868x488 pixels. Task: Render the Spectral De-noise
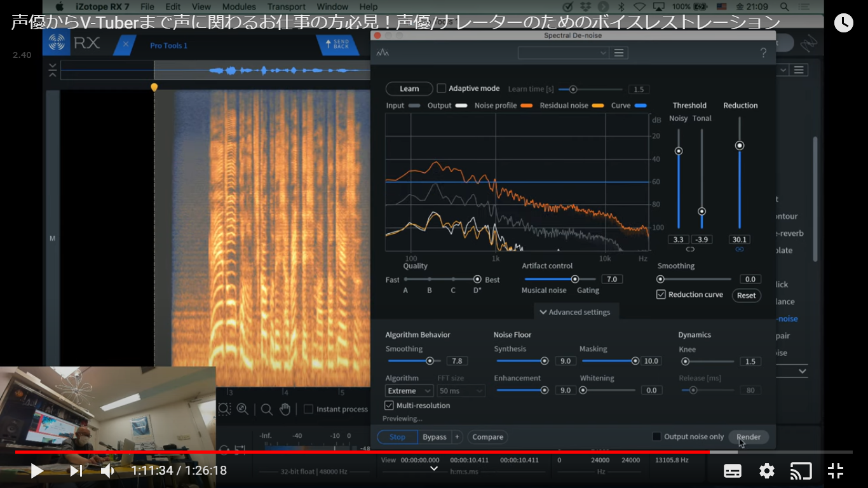pyautogui.click(x=749, y=437)
